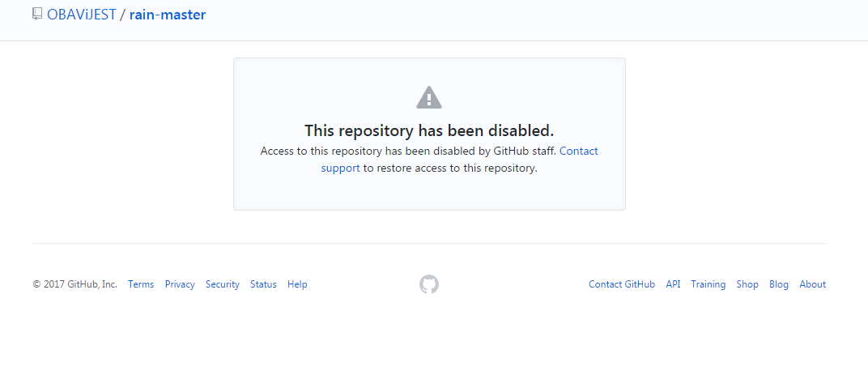Image resolution: width=868 pixels, height=371 pixels.
Task: Open the Training footer link
Action: (x=708, y=284)
